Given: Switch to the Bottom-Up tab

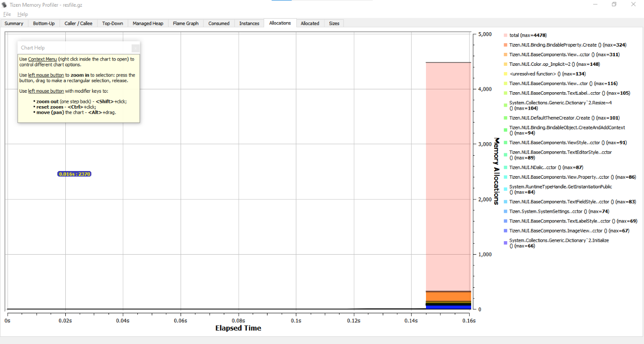Looking at the screenshot, I should 44,23.
